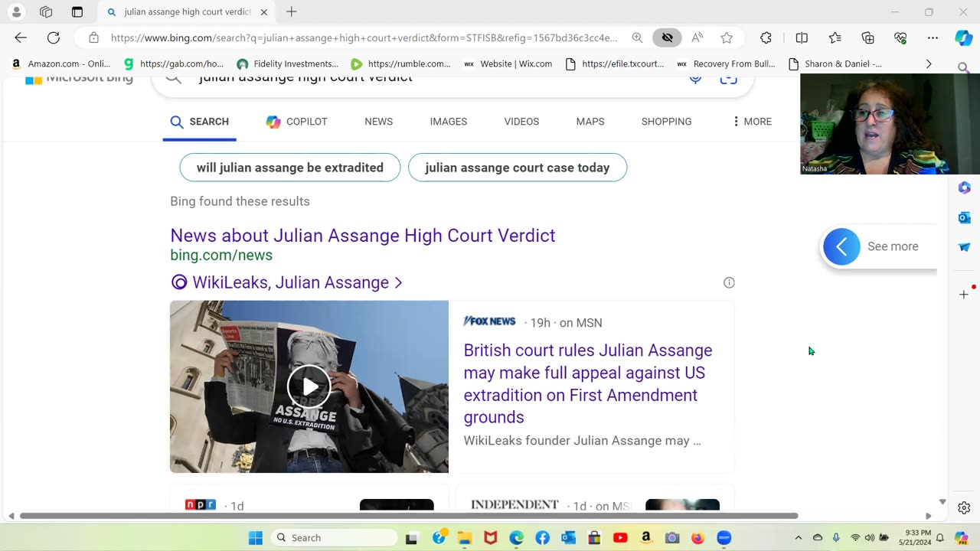Expand the favorites bar overflow chevron
980x551 pixels.
pyautogui.click(x=929, y=64)
